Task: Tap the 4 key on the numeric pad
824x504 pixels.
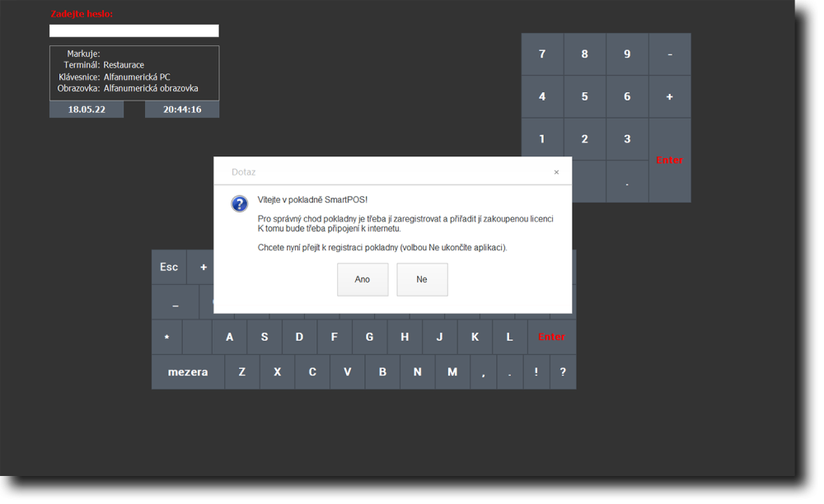Action: coord(542,96)
